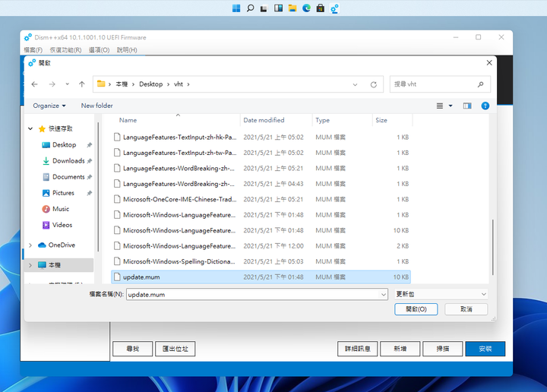The width and height of the screenshot is (547, 392).
Task: Go back in file dialog
Action: point(34,84)
